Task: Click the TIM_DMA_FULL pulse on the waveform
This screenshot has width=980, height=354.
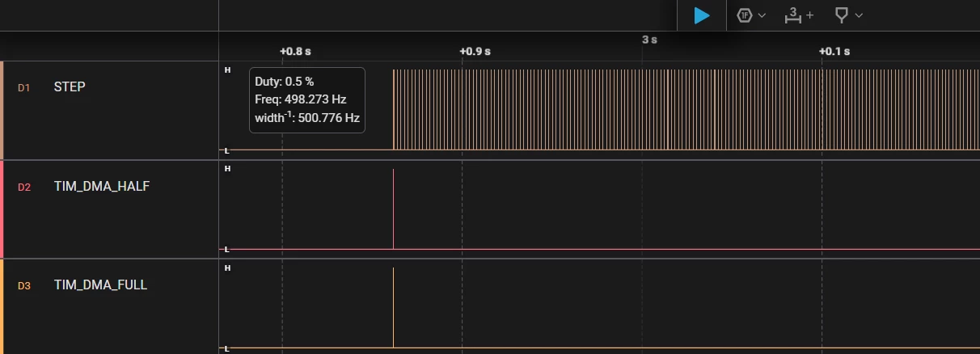Action: (x=393, y=307)
